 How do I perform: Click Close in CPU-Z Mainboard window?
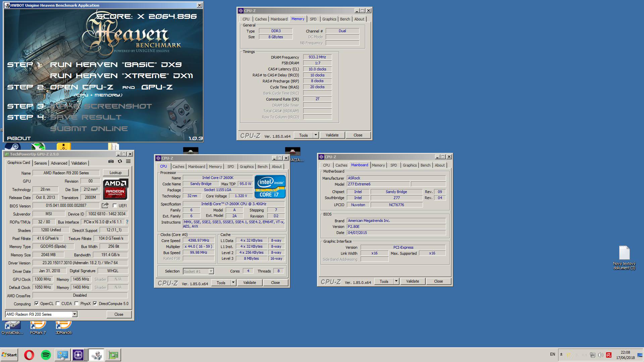point(438,281)
